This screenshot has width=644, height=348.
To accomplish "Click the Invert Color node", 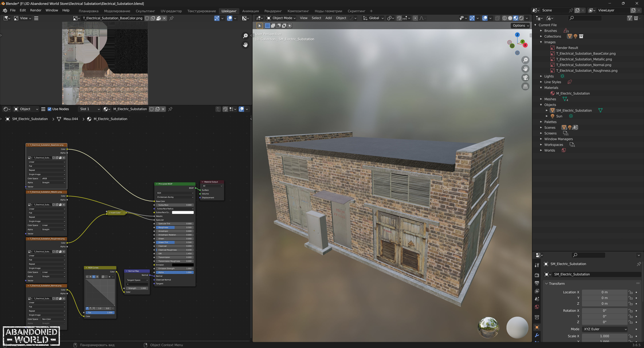I will (x=116, y=213).
